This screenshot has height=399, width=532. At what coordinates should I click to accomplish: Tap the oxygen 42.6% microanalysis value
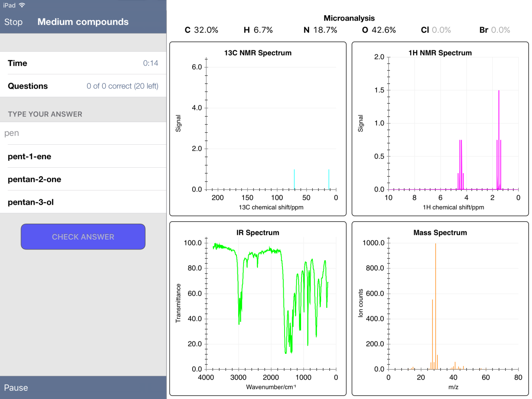point(379,30)
